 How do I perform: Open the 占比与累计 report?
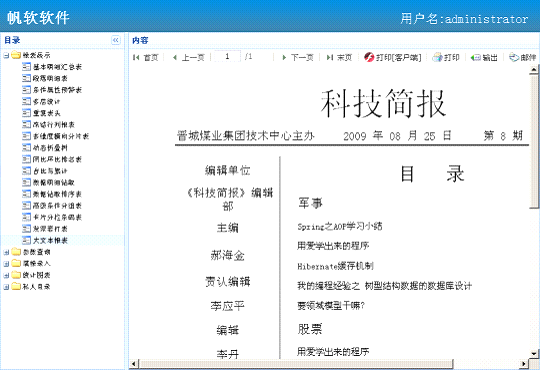coord(50,171)
